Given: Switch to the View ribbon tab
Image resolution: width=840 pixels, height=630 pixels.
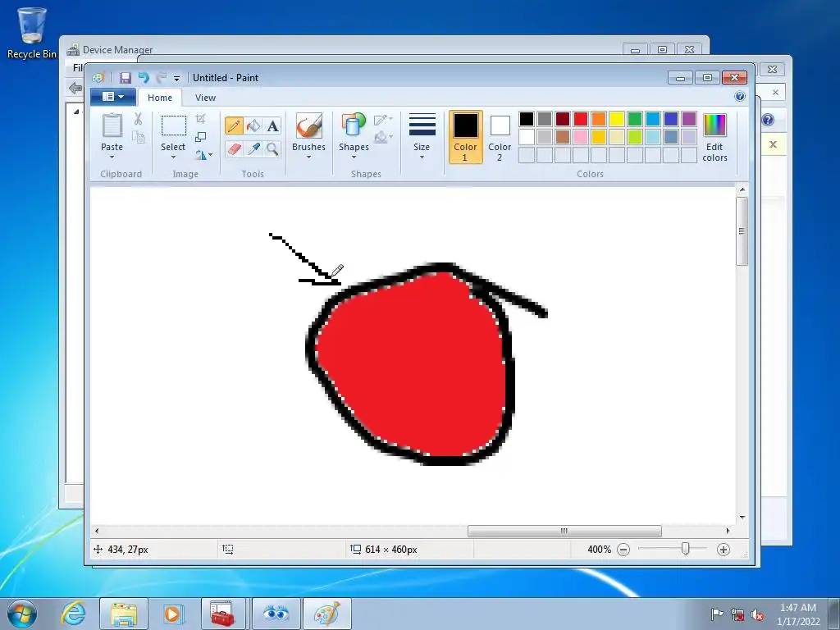Looking at the screenshot, I should [x=205, y=98].
